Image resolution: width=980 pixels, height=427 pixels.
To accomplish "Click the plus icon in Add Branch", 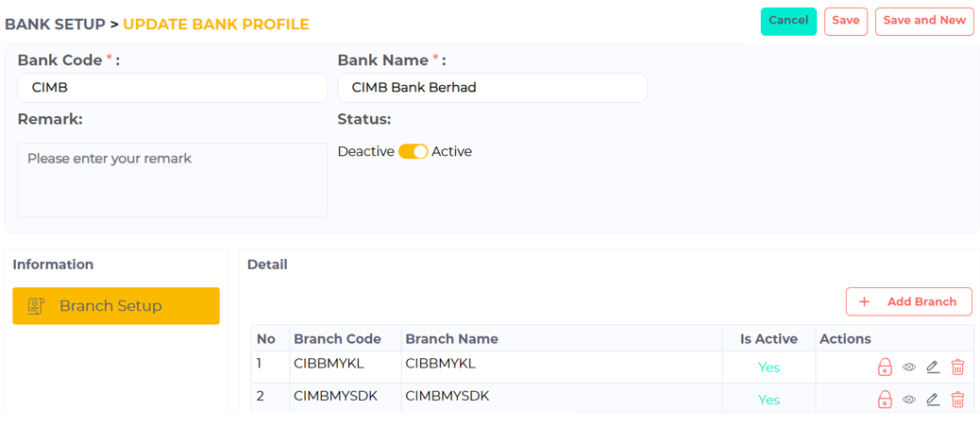I will (x=865, y=302).
